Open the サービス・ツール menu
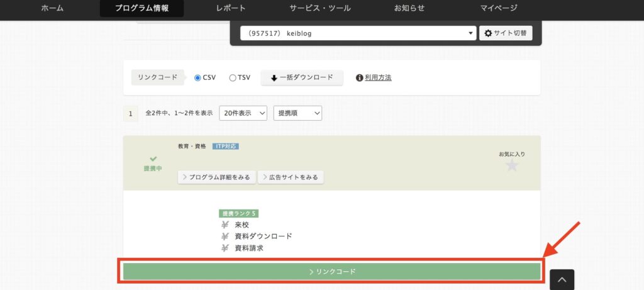 [320, 8]
